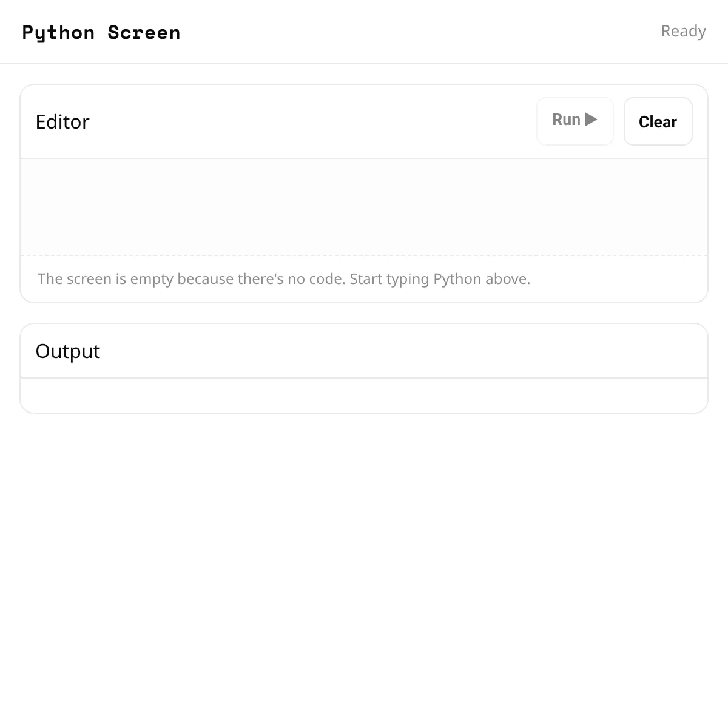Click the empty-screen hint text

(283, 278)
